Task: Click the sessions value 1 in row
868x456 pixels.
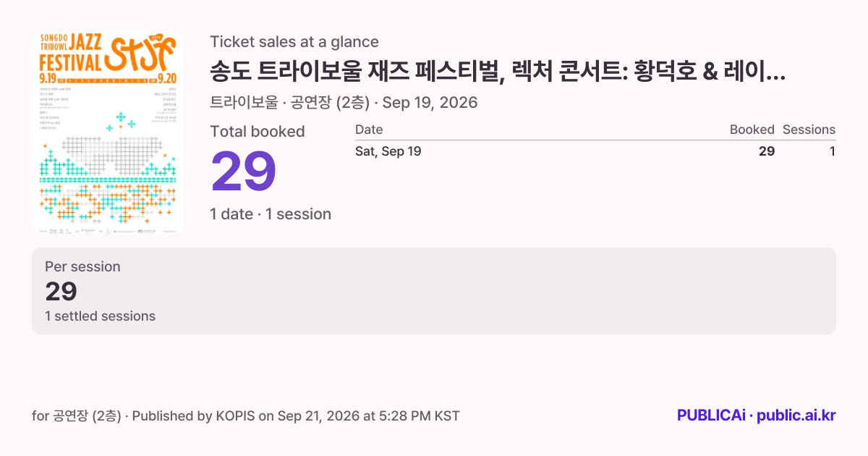Action: point(833,151)
